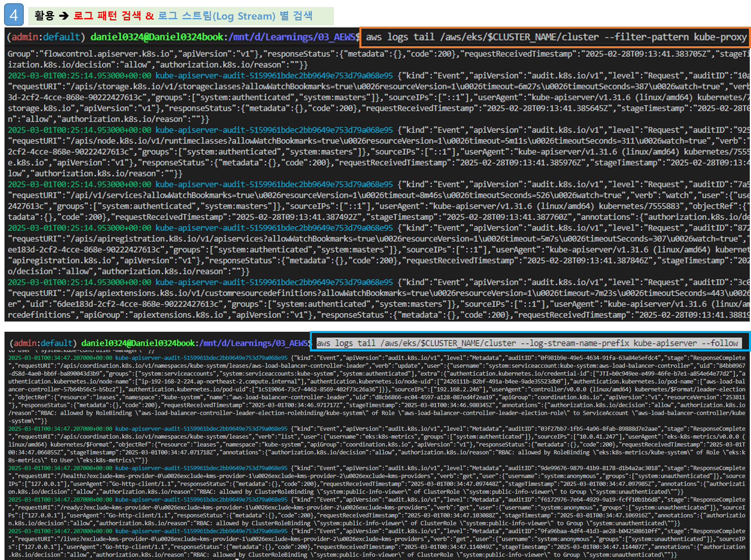This screenshot has width=751, height=560.
Task: Click the '(admin:default)' prompt in the top terminal
Action: pyautogui.click(x=46, y=37)
